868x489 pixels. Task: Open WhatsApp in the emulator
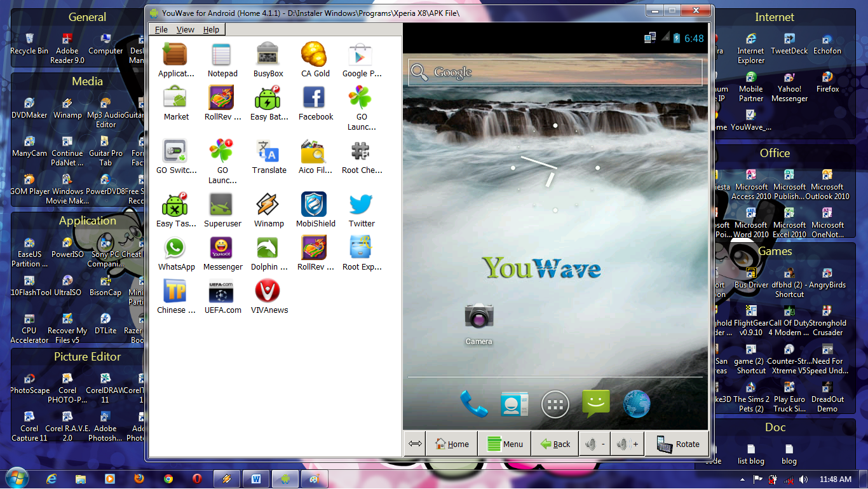click(x=175, y=249)
